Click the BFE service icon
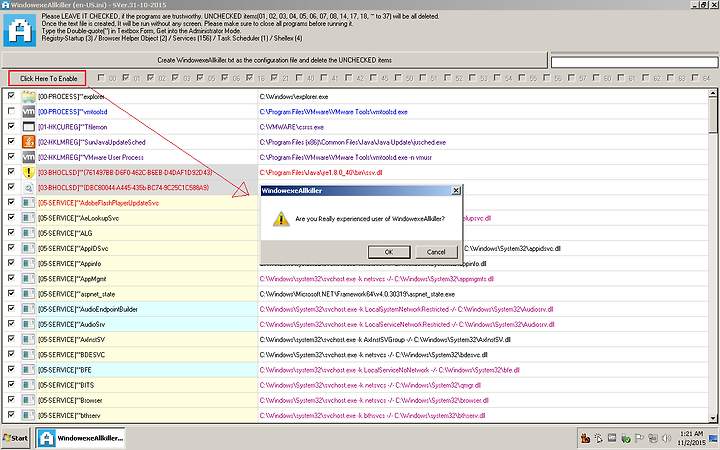 tap(28, 370)
